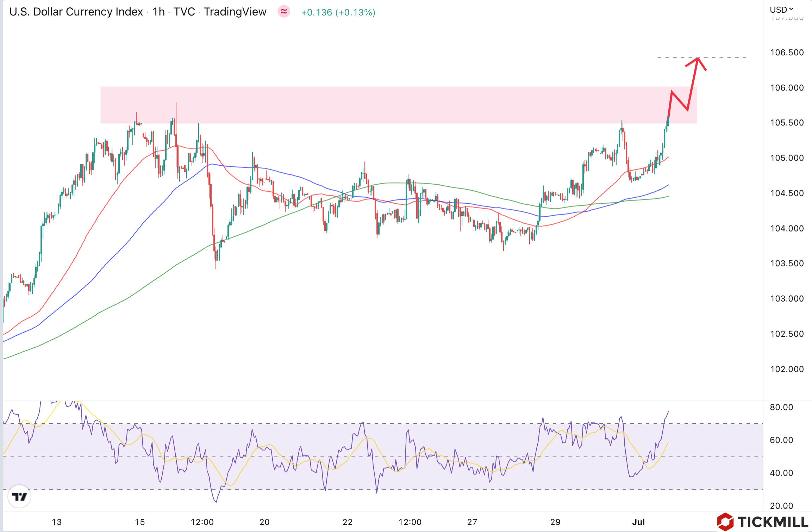This screenshot has height=532, width=812.
Task: Click the blue moving average line end
Action: (x=668, y=185)
